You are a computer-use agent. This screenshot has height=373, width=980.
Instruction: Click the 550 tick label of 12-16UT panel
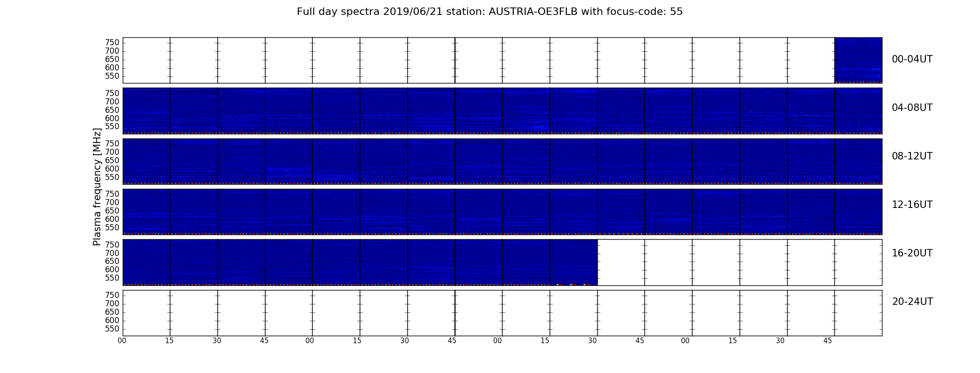pyautogui.click(x=112, y=228)
